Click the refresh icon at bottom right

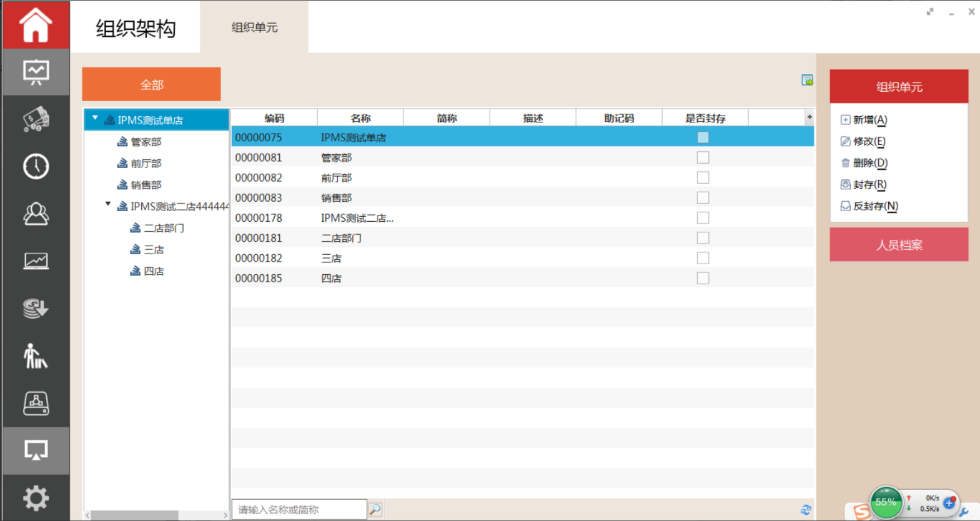point(806,510)
